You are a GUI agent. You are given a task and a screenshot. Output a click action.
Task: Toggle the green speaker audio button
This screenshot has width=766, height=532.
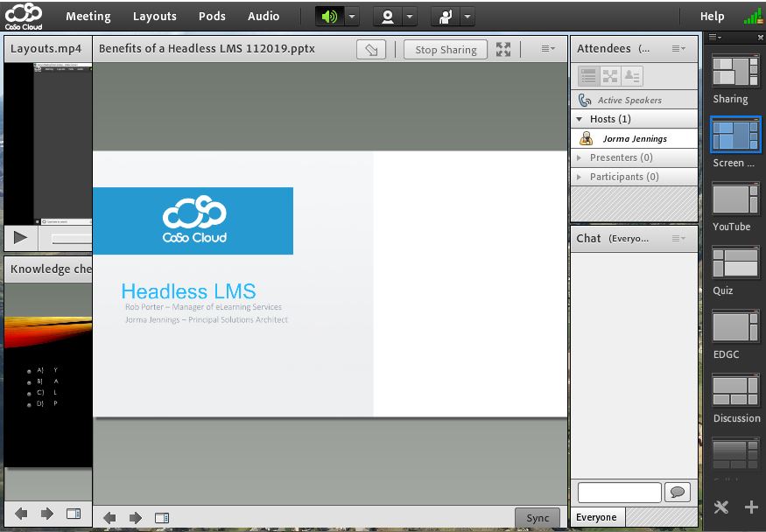click(x=329, y=17)
